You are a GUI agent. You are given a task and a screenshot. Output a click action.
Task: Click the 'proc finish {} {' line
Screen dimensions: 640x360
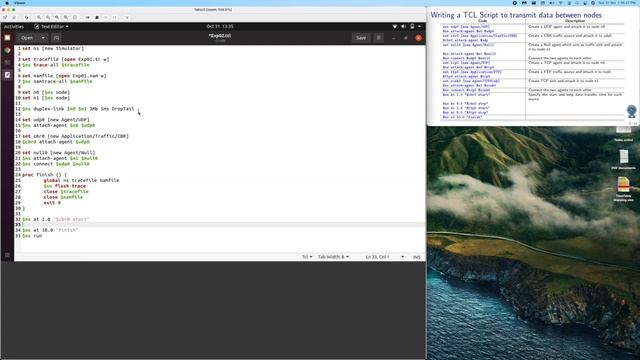tap(44, 175)
